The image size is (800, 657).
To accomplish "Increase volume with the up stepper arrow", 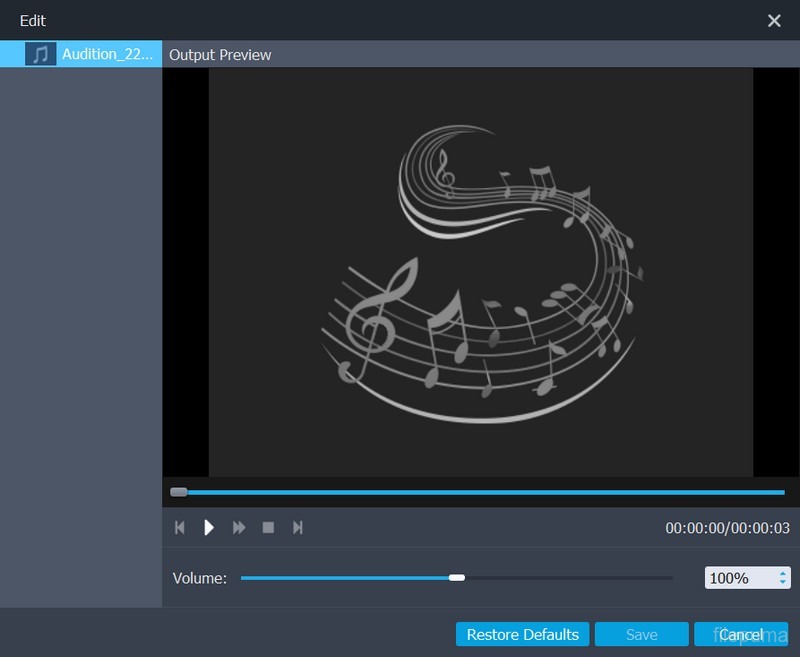I will click(782, 573).
